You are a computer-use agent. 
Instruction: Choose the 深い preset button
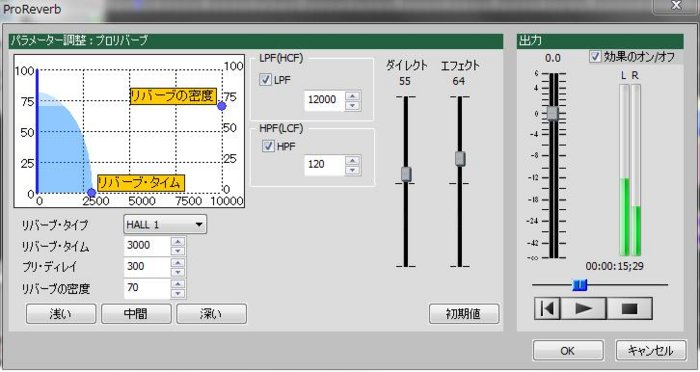211,313
